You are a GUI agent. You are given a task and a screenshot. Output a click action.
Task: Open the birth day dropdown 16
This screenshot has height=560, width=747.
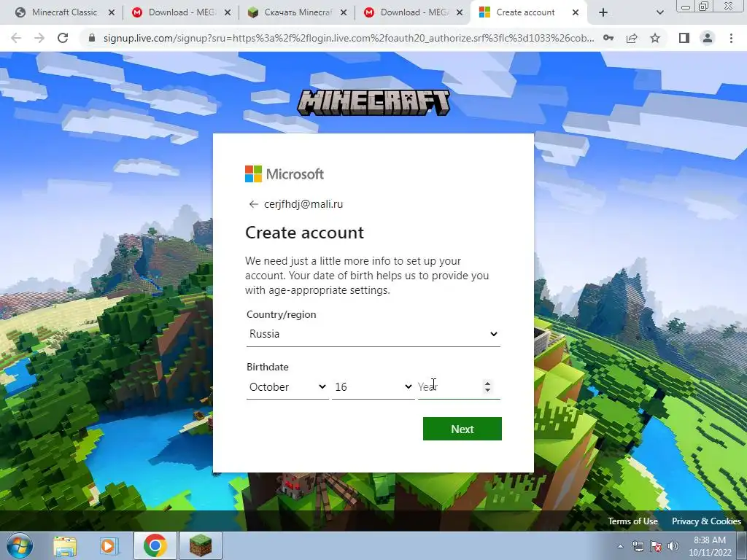point(373,387)
